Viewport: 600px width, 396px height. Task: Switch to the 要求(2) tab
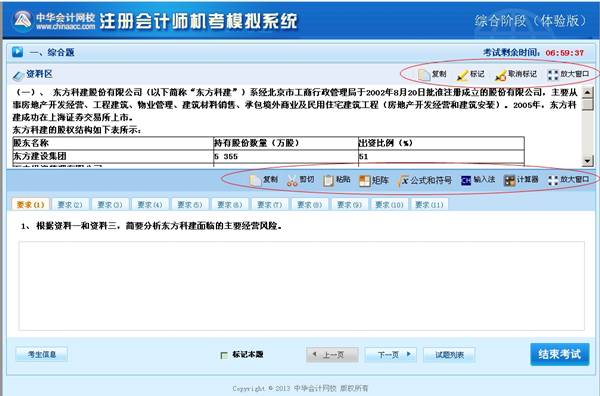(x=70, y=204)
